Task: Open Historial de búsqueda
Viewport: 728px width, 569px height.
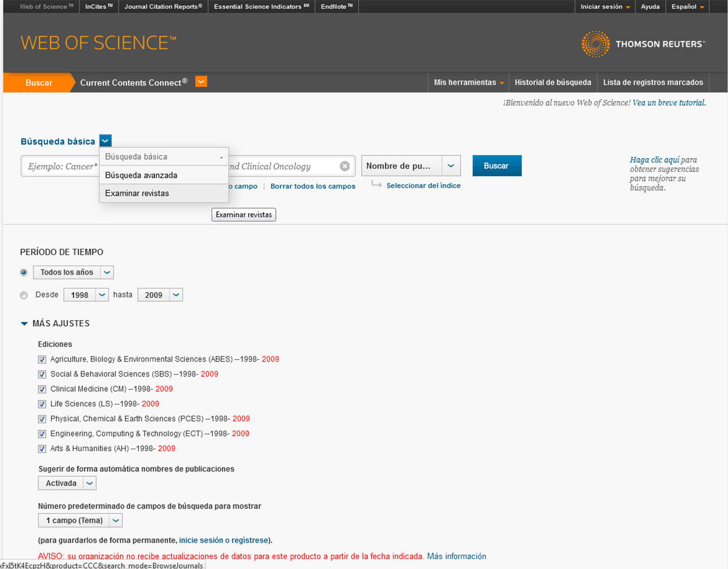Action: coord(553,83)
